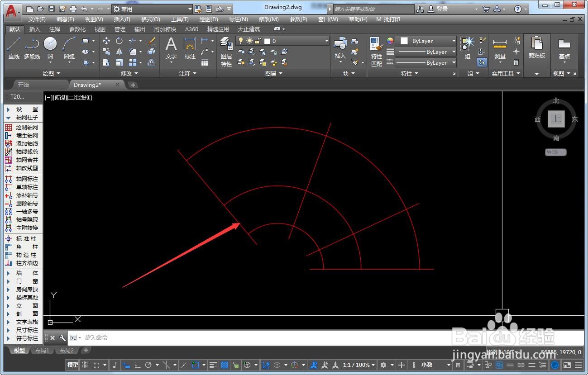Click the Table icon in 注释 panel
Screen dimensions: 588x375
pyautogui.click(x=205, y=63)
